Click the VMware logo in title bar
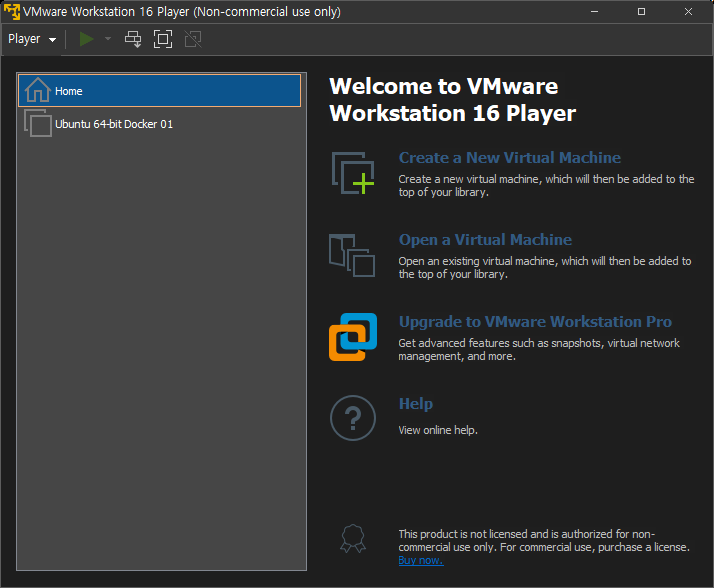The height and width of the screenshot is (588, 714). [12, 11]
